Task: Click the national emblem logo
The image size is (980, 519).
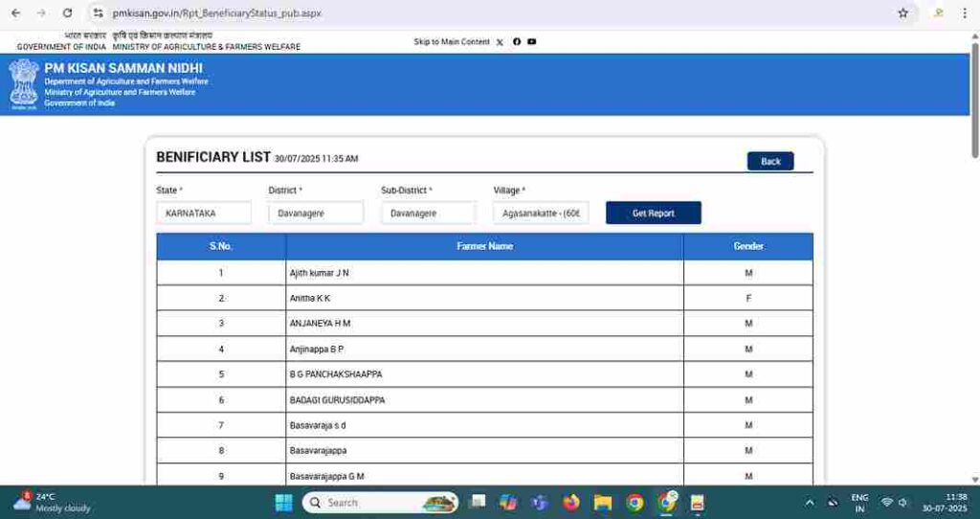Action: click(x=24, y=82)
